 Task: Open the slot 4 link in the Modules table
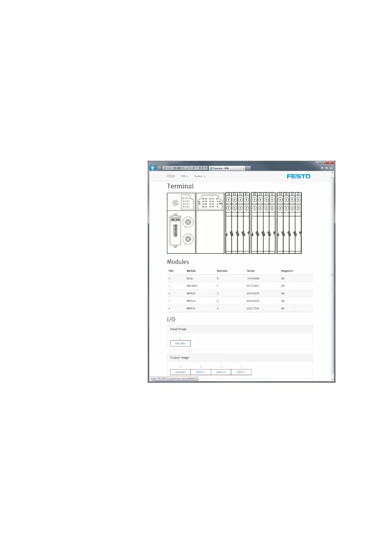click(x=170, y=308)
